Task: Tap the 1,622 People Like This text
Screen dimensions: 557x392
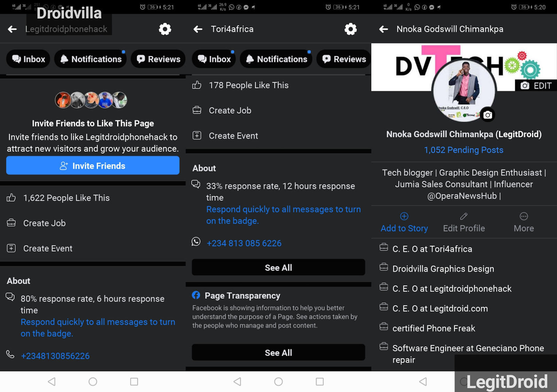Action: (66, 198)
